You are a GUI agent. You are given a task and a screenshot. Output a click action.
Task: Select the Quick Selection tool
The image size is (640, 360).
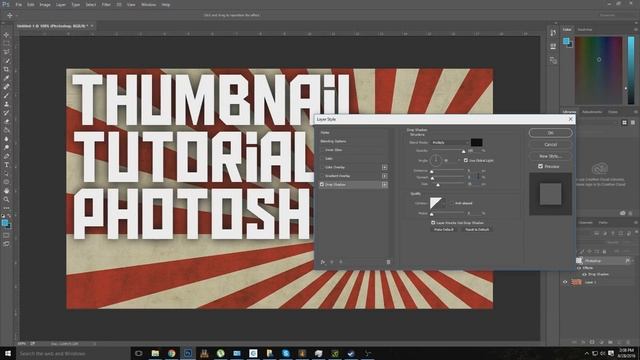tap(6, 61)
